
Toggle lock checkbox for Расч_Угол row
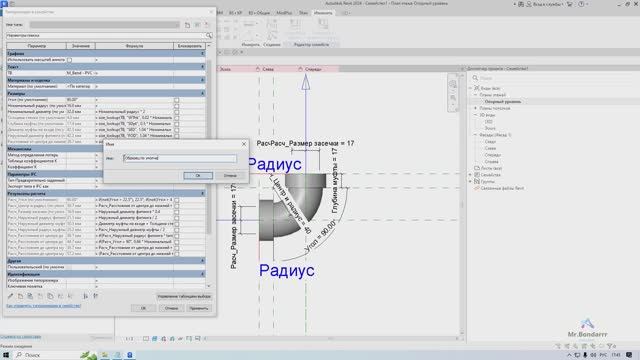click(176, 200)
